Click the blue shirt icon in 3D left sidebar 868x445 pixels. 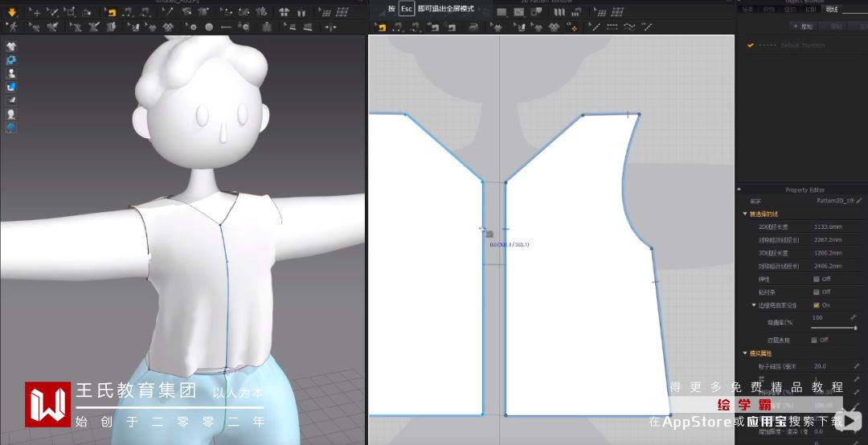(x=11, y=87)
